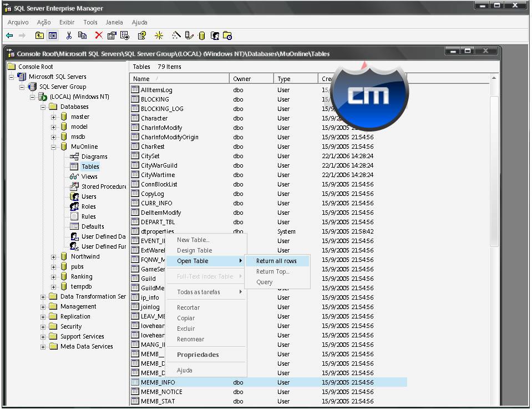Viewport: 532px width, 409px height.
Task: Select New Table... in context menu
Action: (206, 240)
